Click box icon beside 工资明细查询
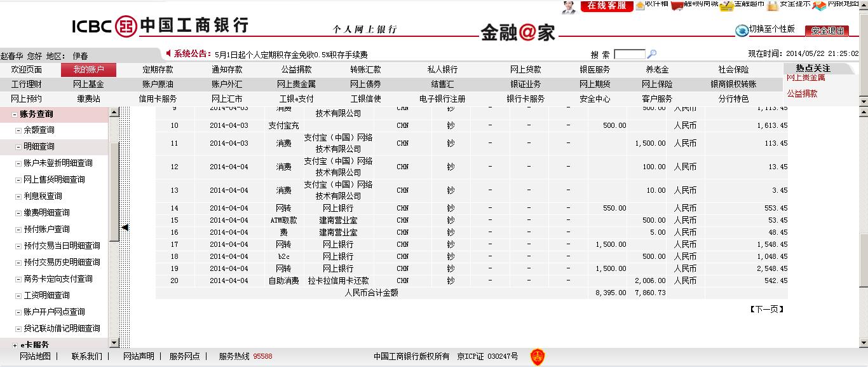This screenshot has height=367, width=868. (x=18, y=296)
